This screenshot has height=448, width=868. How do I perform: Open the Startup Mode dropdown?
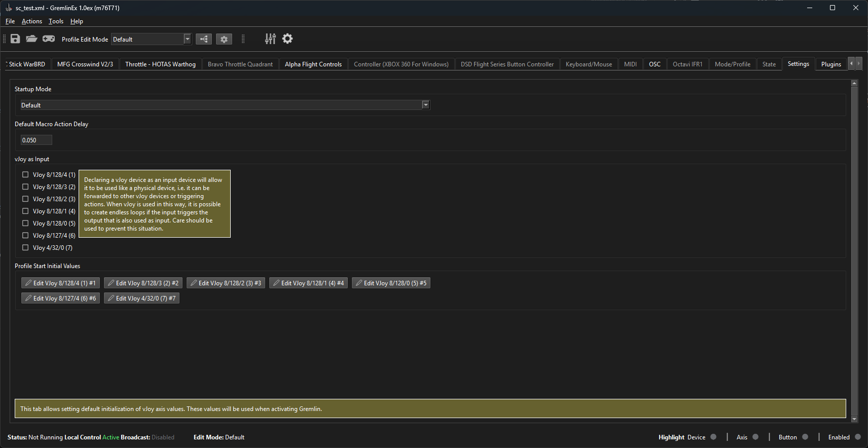tap(425, 105)
